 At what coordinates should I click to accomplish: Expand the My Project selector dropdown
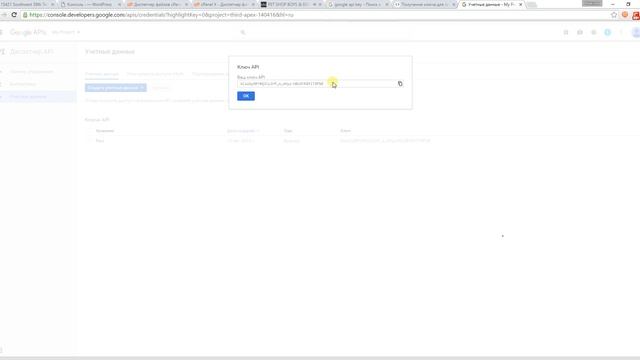(x=66, y=32)
